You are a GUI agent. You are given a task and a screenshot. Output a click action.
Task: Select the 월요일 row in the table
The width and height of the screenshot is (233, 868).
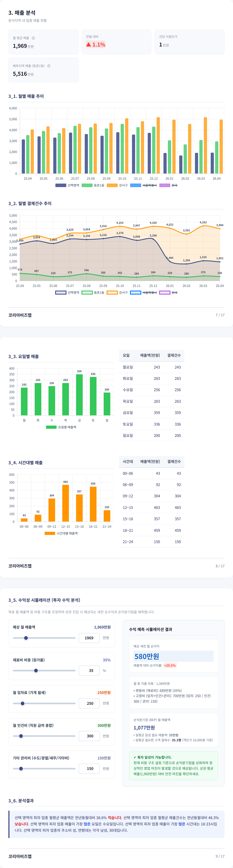pos(152,367)
